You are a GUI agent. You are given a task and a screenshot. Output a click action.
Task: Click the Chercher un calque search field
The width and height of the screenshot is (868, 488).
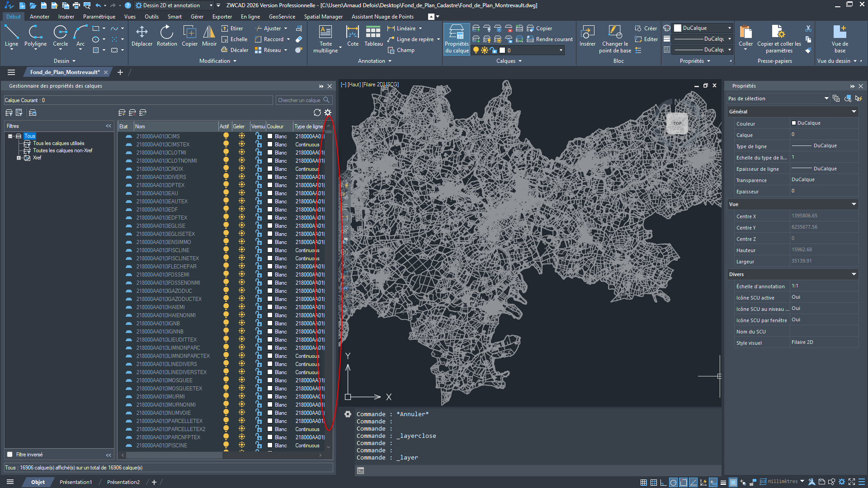pos(299,100)
